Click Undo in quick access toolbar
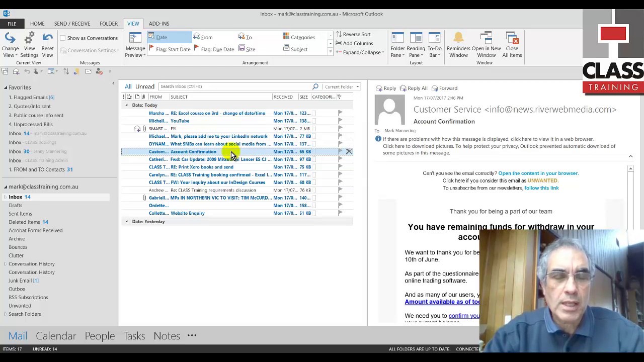The height and width of the screenshot is (362, 644). click(x=27, y=71)
